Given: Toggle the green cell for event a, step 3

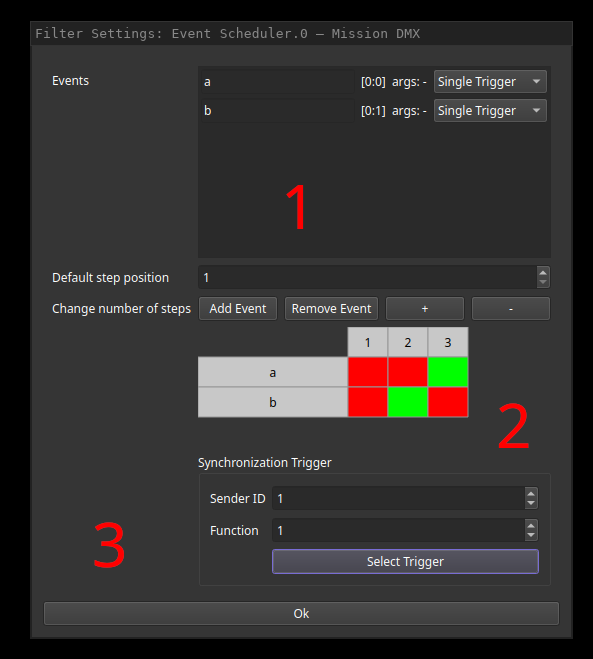Looking at the screenshot, I should click(448, 372).
